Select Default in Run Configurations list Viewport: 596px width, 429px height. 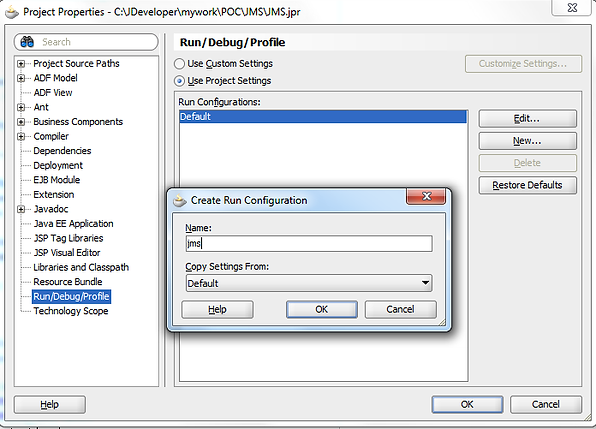pyautogui.click(x=323, y=117)
